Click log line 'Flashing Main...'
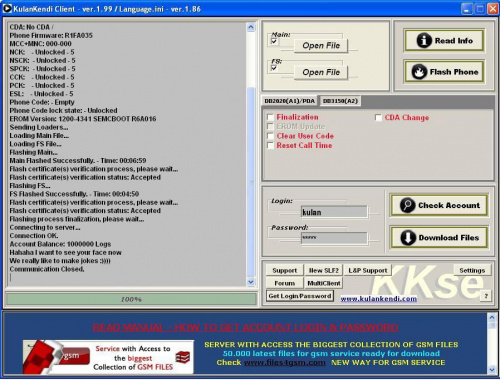Viewport: 500px width, 380px height. (x=33, y=152)
